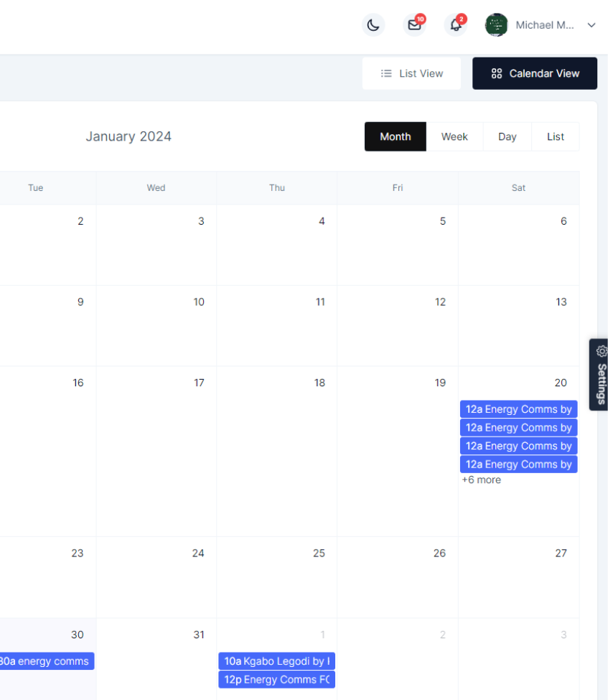Viewport: 608px width, 700px height.
Task: Open the 12p Energy Comms event
Action: pyautogui.click(x=276, y=679)
